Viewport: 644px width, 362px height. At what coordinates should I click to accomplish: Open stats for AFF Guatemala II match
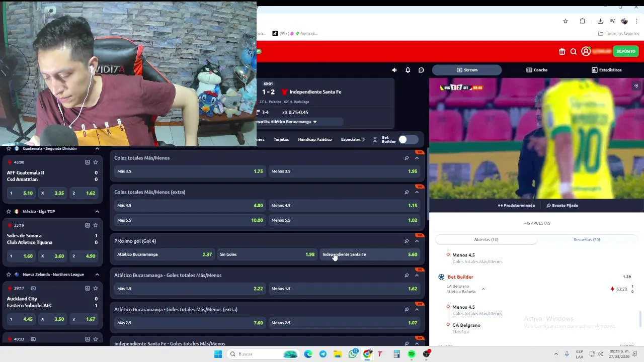87,162
